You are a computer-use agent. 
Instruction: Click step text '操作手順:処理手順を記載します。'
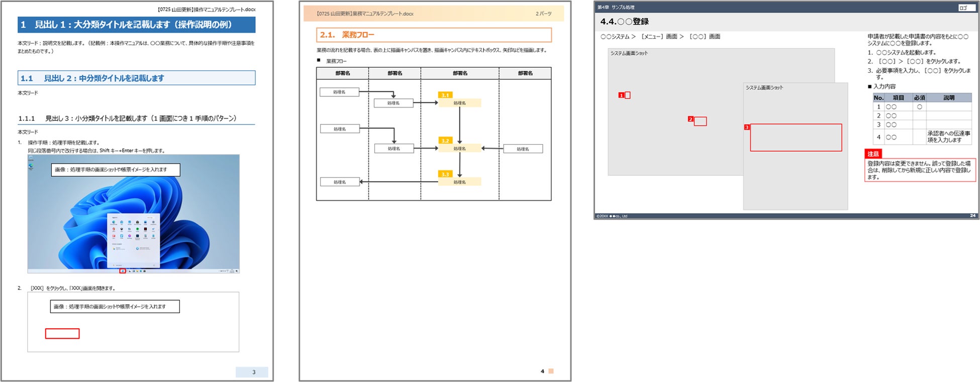click(x=64, y=143)
